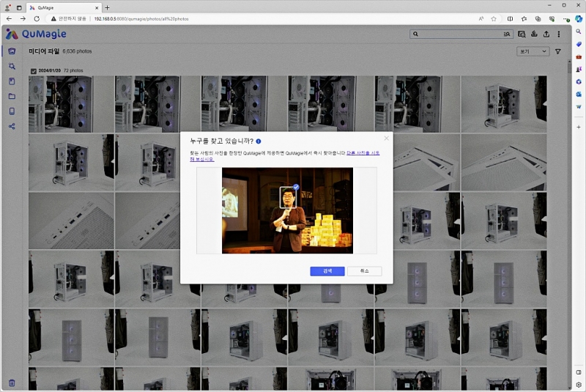Open the 보기 view dropdown
Viewport: 586px width, 392px height.
click(533, 52)
